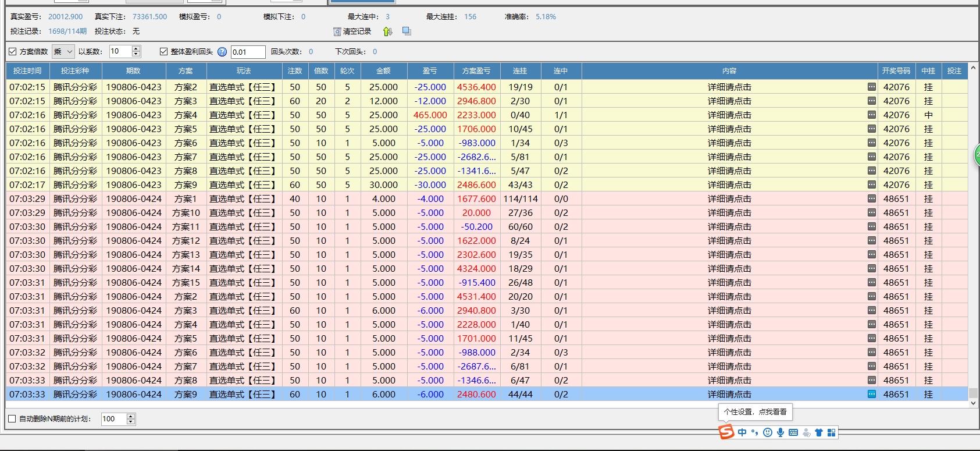Click 详细请点击 in 方案13 row
Viewport: 980px width, 451px height.
click(729, 254)
